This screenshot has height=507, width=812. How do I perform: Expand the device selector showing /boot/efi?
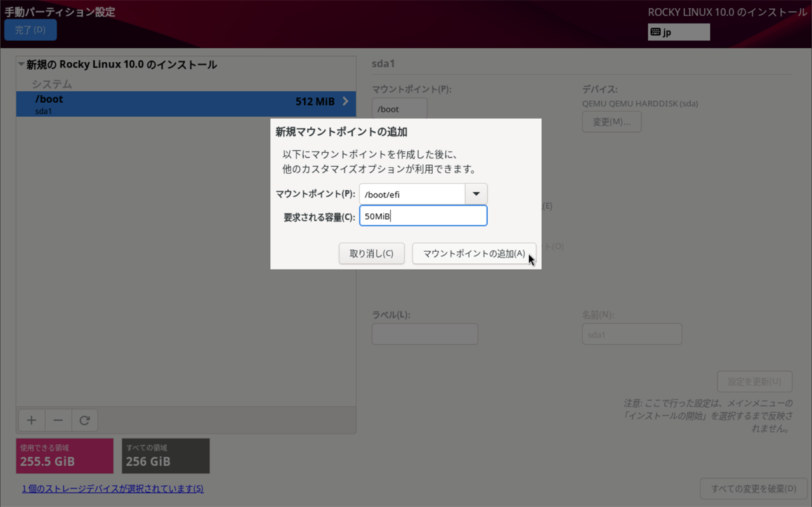pos(475,194)
